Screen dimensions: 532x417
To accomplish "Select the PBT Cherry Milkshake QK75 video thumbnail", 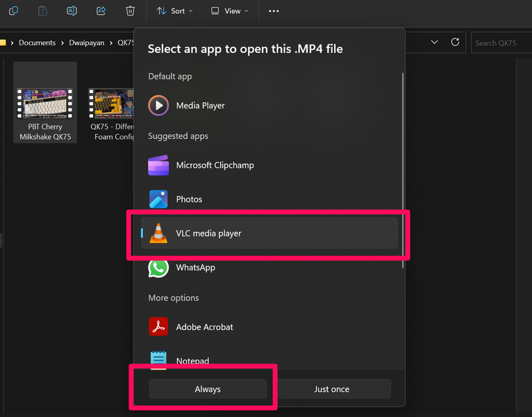I will point(44,103).
